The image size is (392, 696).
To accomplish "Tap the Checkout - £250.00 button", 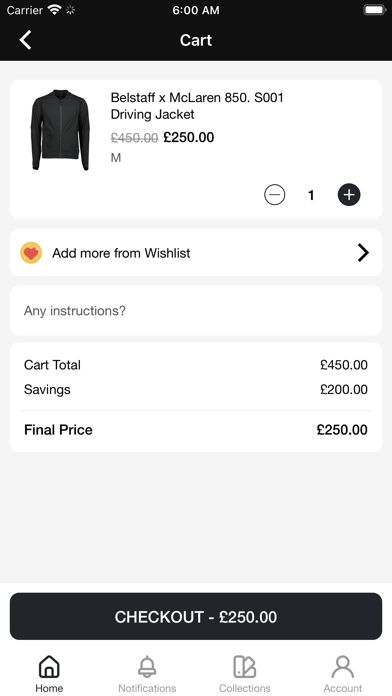I will (x=196, y=617).
